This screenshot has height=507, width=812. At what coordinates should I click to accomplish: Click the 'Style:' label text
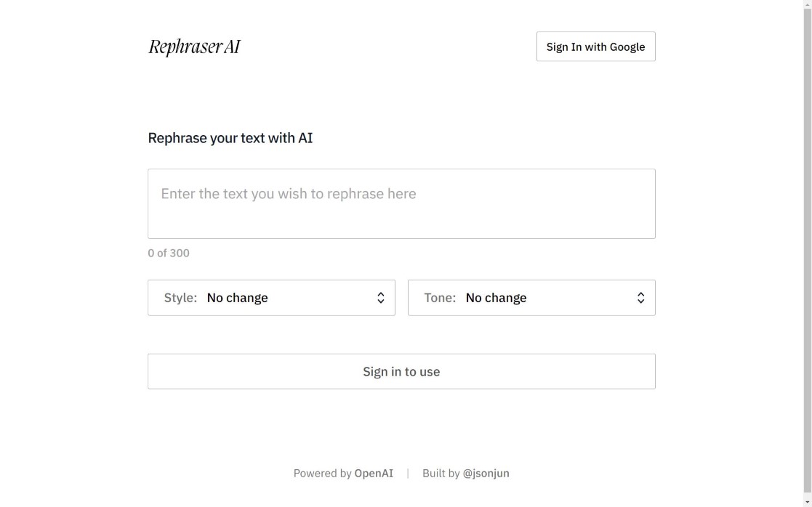180,298
